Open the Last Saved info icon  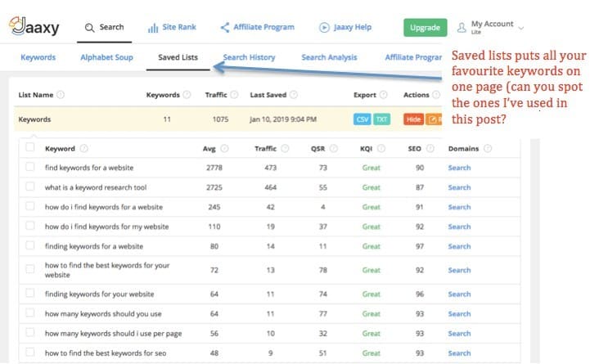pyautogui.click(x=294, y=95)
